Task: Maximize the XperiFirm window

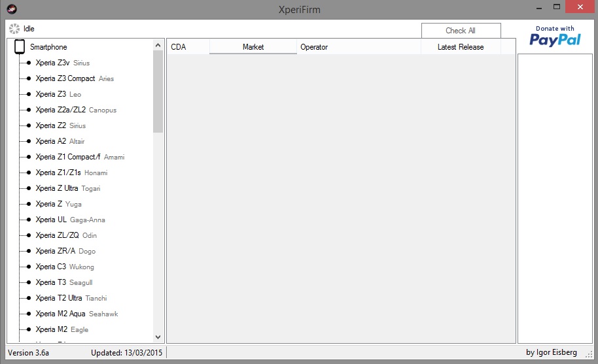Action: 556,7
